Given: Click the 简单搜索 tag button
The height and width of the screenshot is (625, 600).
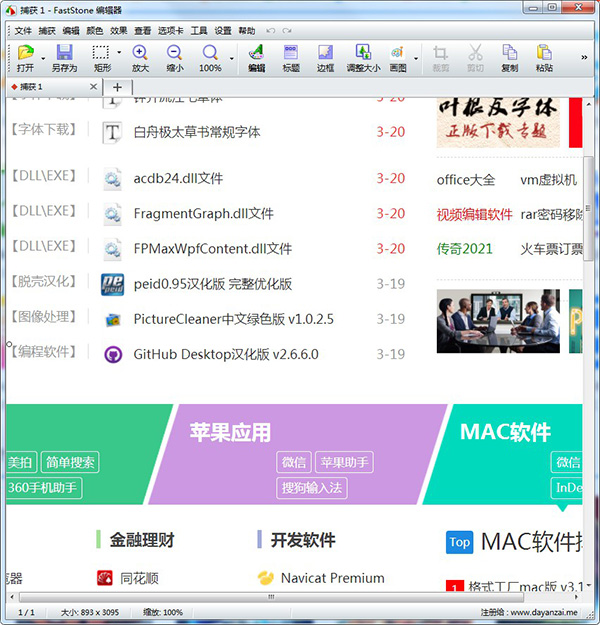Looking at the screenshot, I should [x=70, y=462].
